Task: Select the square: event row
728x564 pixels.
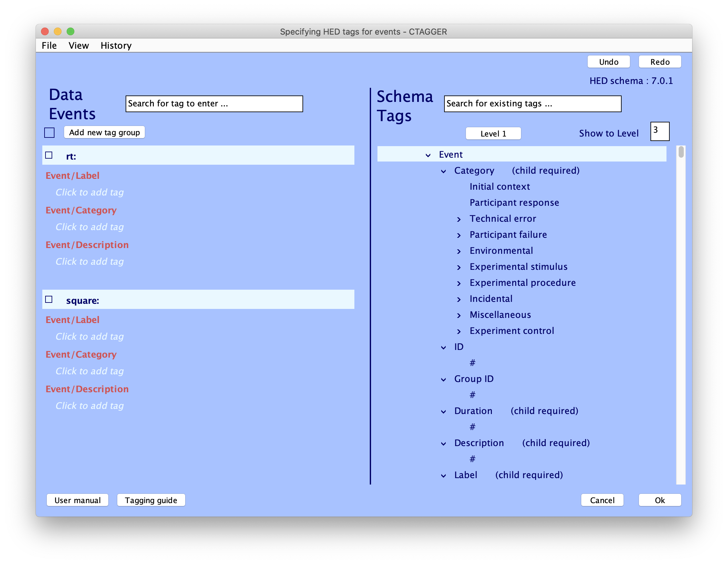Action: pos(198,299)
